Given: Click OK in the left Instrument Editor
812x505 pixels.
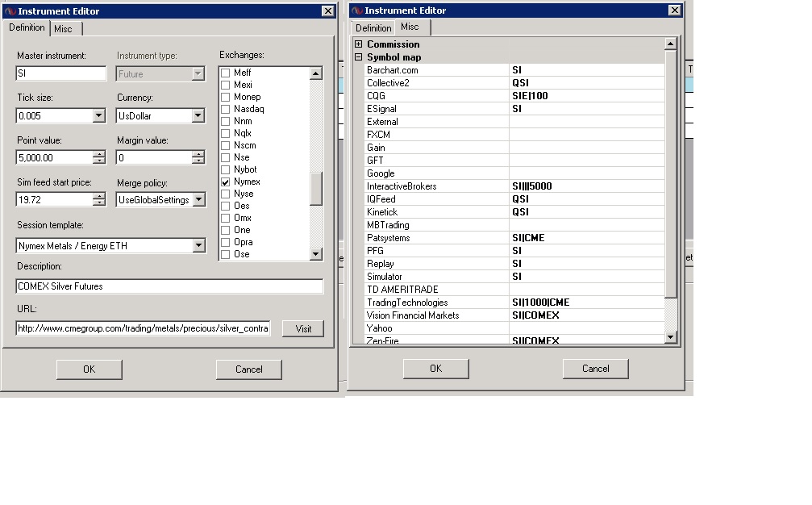Looking at the screenshot, I should click(89, 369).
